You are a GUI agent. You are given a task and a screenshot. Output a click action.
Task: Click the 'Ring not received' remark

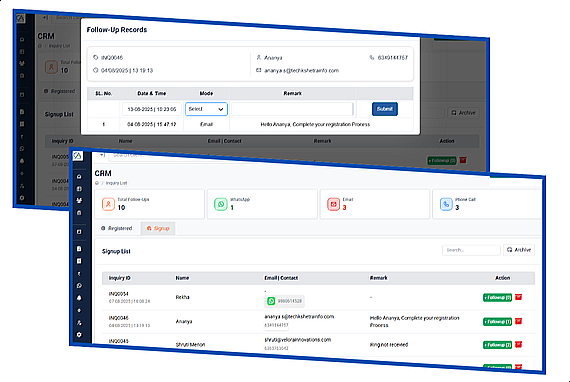[389, 344]
